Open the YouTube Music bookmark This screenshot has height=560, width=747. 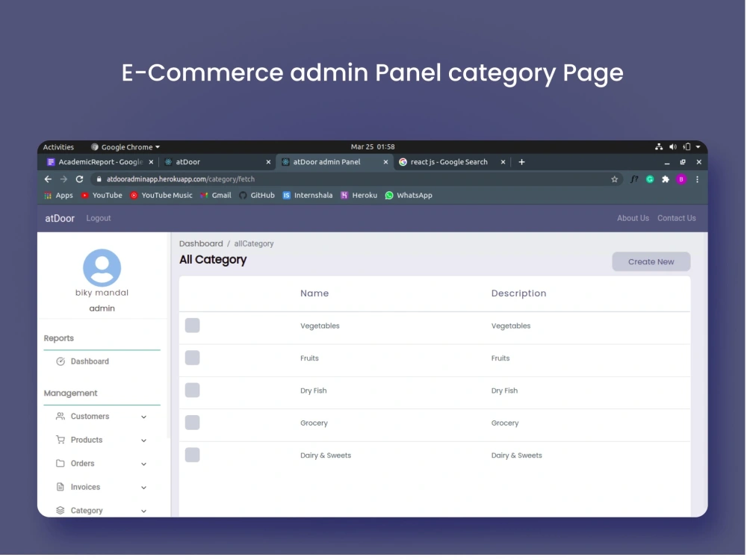161,196
